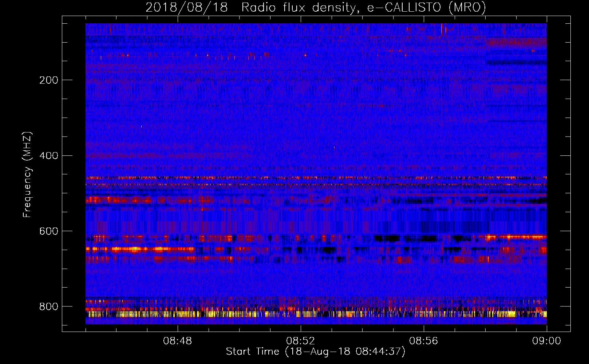Image resolution: width=589 pixels, height=364 pixels.
Task: Click the 'Start Time (18-Aug-18 08:44:37)' label
Action: 316,352
